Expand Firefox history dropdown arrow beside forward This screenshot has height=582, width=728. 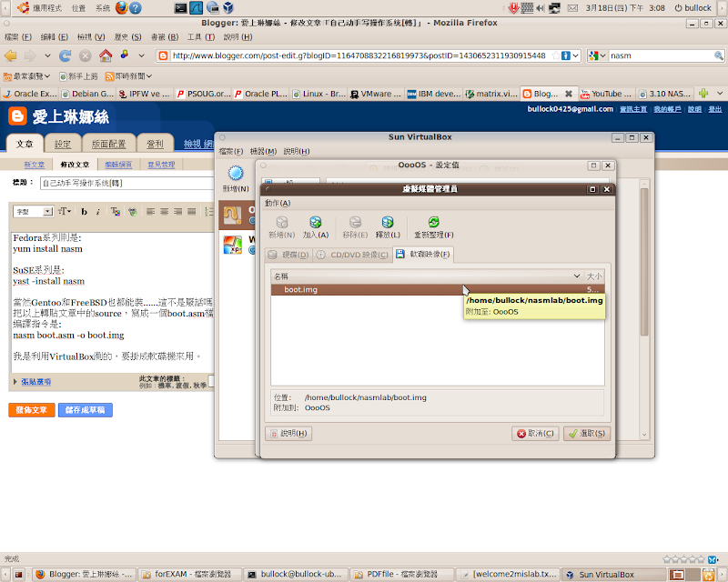47,55
